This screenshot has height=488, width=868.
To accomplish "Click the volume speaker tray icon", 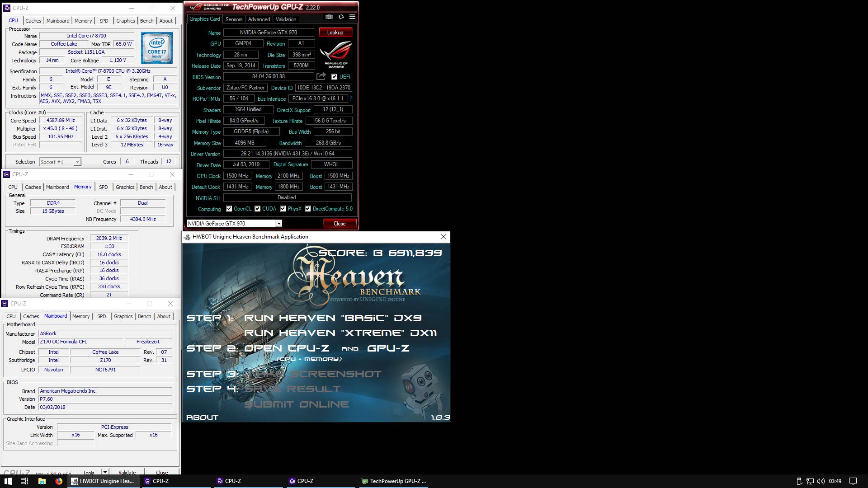I will pos(821,481).
